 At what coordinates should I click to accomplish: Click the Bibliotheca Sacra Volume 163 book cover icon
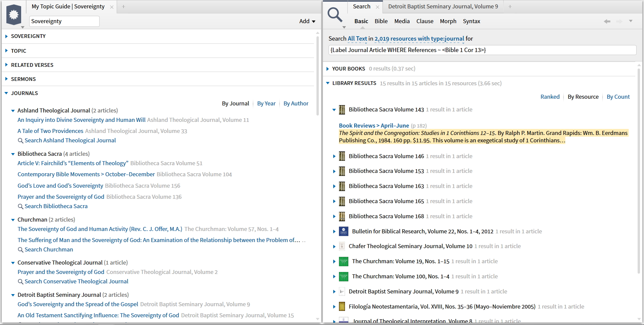point(342,186)
